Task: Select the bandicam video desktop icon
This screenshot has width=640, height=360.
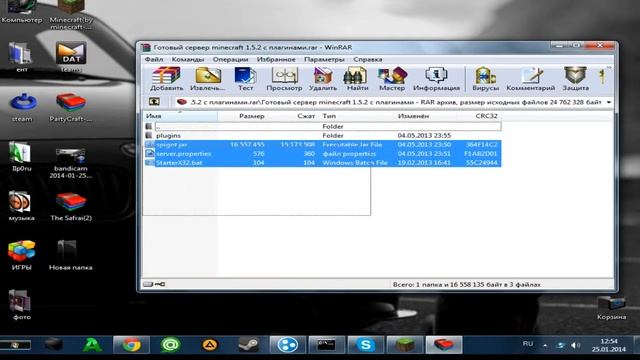Action: (71, 163)
